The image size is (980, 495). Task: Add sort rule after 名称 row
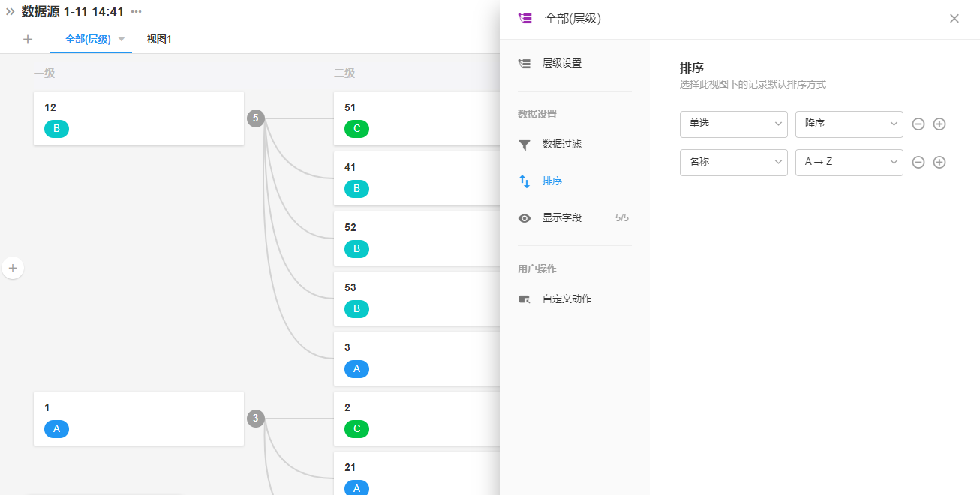point(939,163)
